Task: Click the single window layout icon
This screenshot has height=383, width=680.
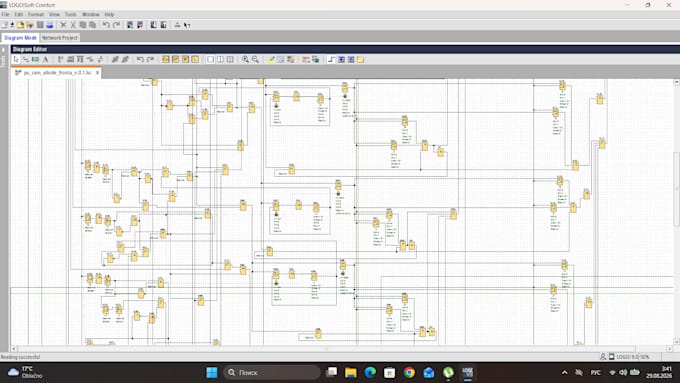Action: pos(210,59)
